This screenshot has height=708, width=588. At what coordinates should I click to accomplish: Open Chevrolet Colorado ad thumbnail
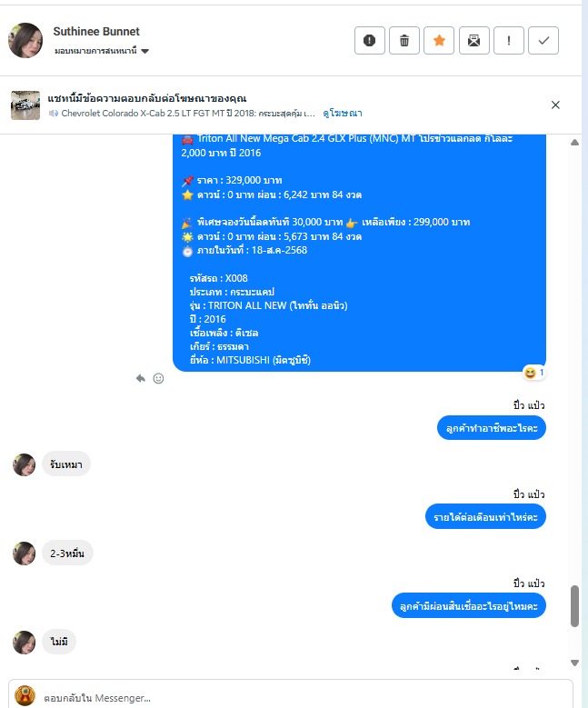point(25,105)
